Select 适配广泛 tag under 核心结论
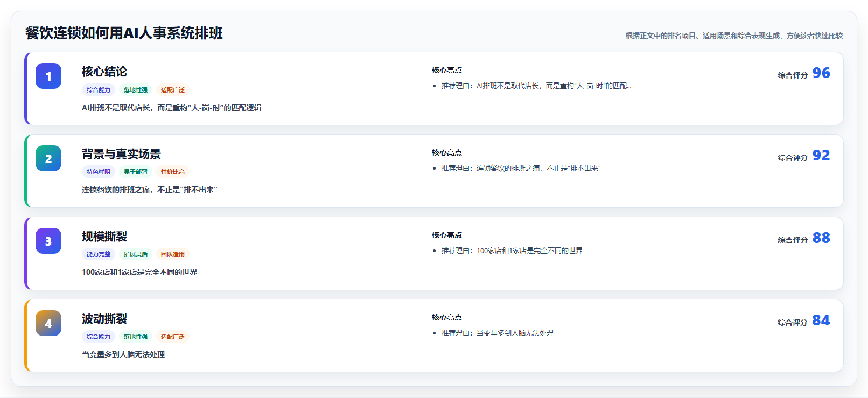The image size is (868, 398). (173, 90)
